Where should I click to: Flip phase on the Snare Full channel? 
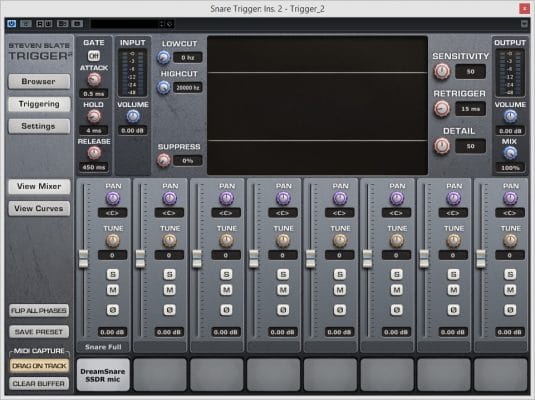(113, 310)
